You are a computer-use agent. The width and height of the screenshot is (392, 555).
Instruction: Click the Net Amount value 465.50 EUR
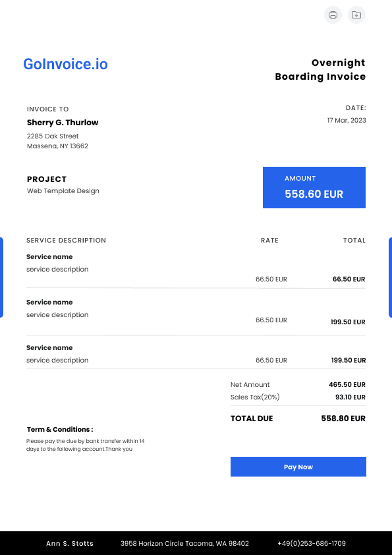[347, 385]
